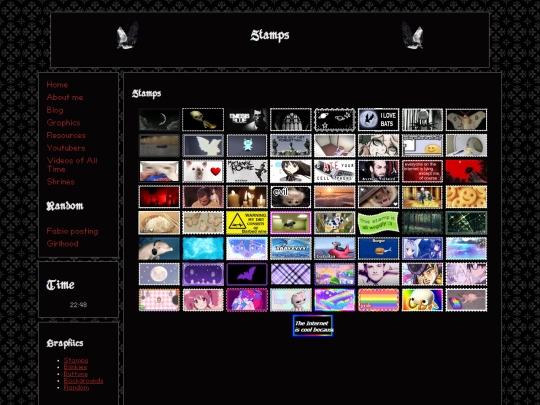Click the cow plush stamp
The width and height of the screenshot is (540, 405).
click(x=334, y=223)
